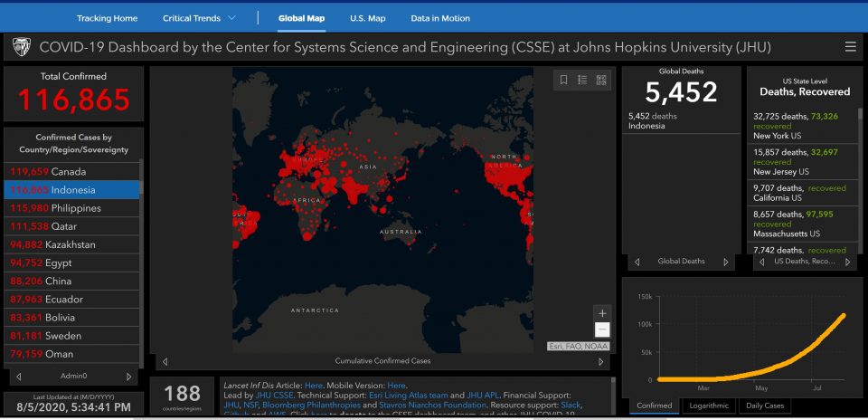Switch to the U.S. Map tab
The width and height of the screenshot is (868, 420).
pos(367,18)
